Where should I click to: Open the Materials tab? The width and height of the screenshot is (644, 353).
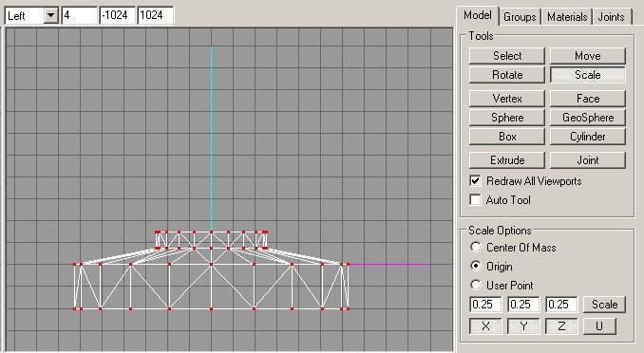[x=567, y=17]
